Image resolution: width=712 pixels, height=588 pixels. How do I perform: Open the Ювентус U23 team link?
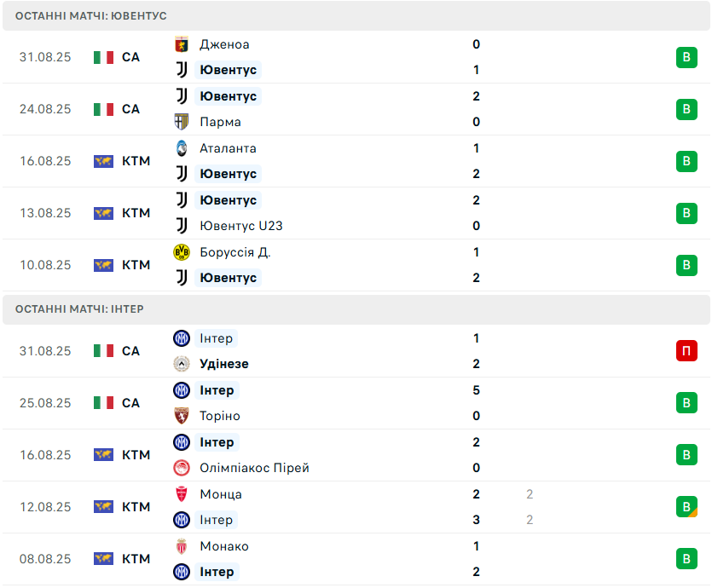(x=240, y=226)
